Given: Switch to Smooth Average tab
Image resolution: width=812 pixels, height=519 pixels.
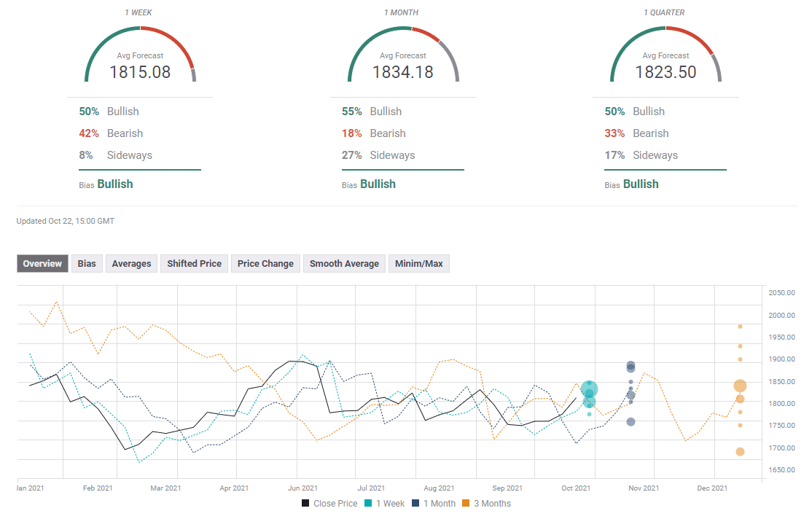Looking at the screenshot, I should click(x=344, y=263).
